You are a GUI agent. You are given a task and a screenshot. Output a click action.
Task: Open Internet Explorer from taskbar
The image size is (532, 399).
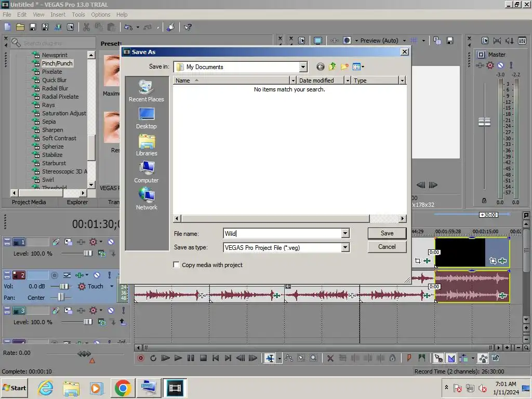click(46, 388)
